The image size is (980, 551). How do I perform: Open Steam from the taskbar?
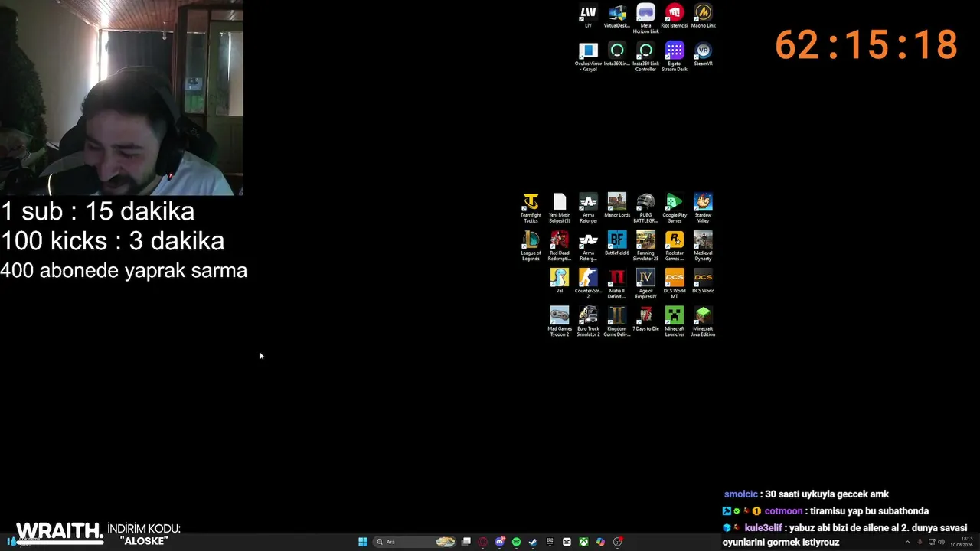[533, 542]
